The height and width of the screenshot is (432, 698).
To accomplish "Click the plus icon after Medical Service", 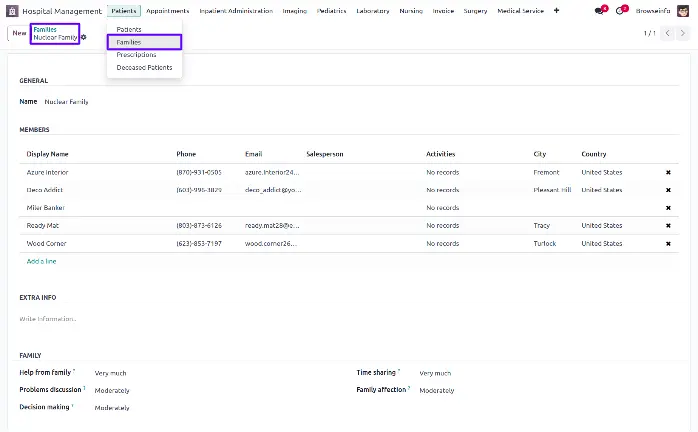I will 557,10.
